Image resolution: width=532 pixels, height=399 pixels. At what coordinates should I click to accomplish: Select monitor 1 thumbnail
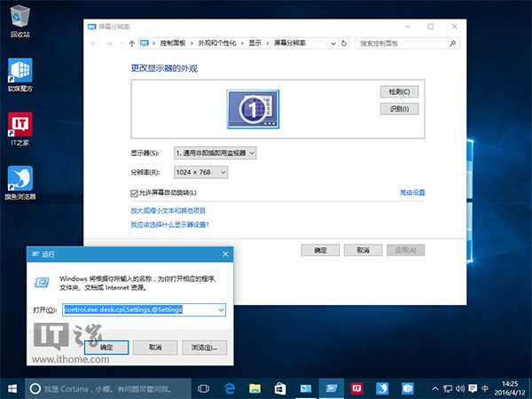point(253,109)
